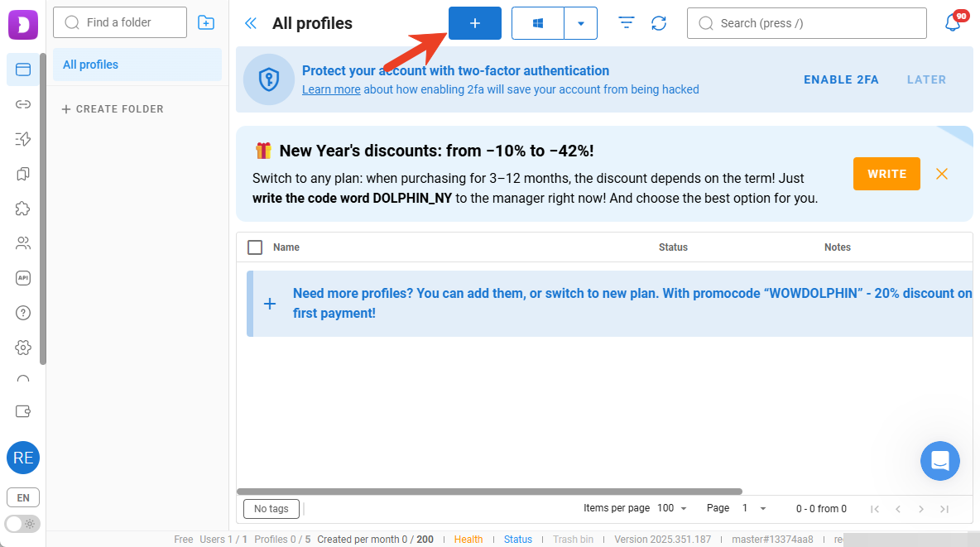980x547 pixels.
Task: Collapse the folder panel with double chevron
Action: 251,24
